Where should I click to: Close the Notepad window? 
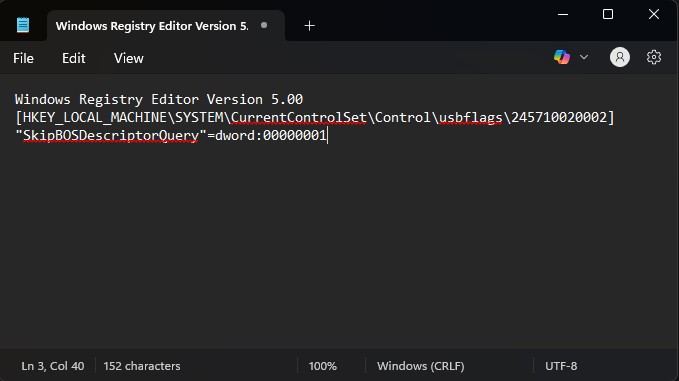coord(654,14)
